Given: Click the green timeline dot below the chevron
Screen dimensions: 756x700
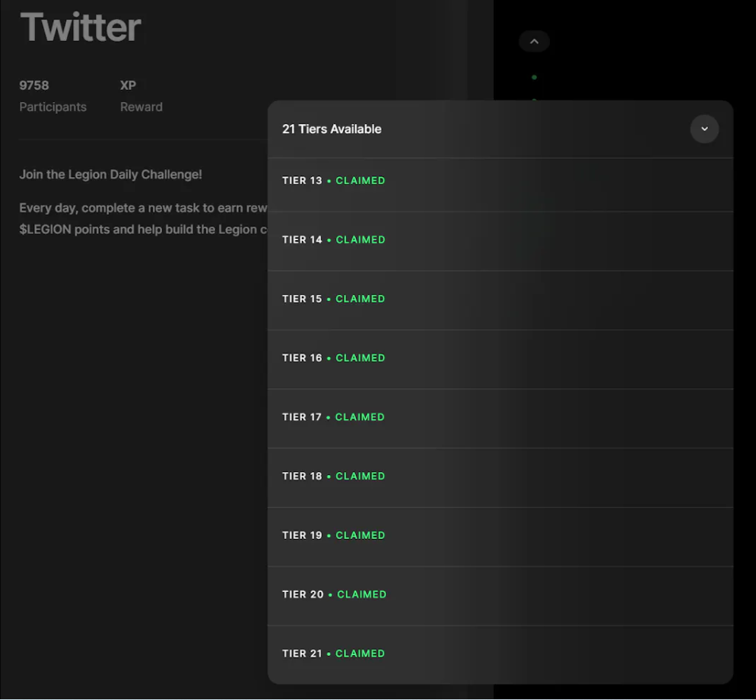Looking at the screenshot, I should 534,77.
